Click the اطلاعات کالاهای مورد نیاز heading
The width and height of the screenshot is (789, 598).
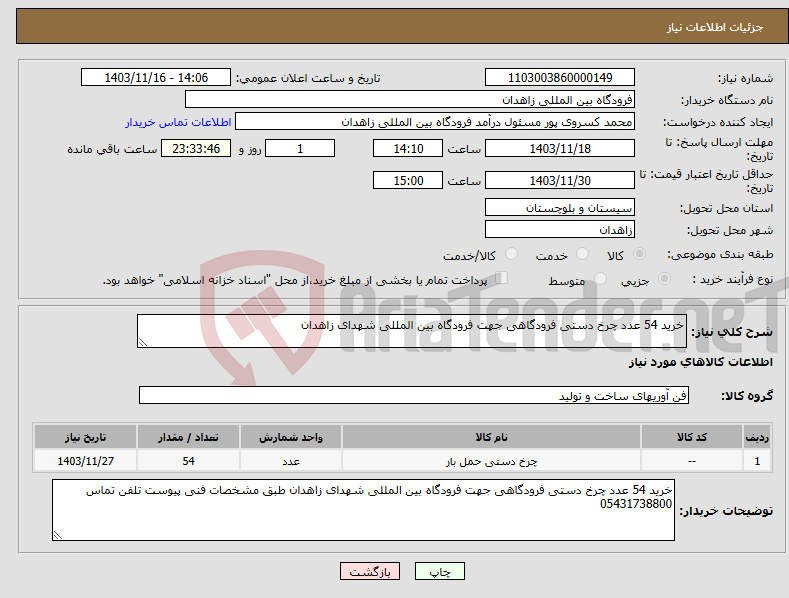(700, 362)
